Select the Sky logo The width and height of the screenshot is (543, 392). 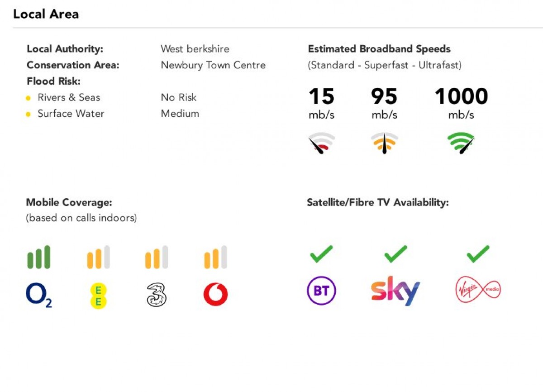(x=395, y=291)
